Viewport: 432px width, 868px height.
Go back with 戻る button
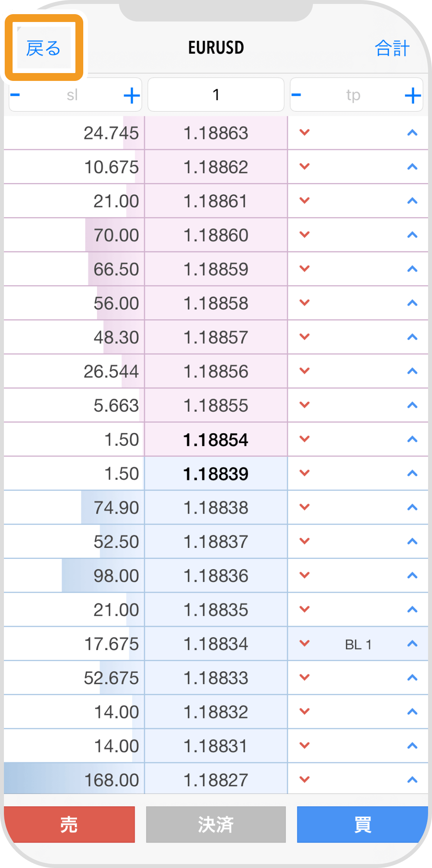click(43, 48)
